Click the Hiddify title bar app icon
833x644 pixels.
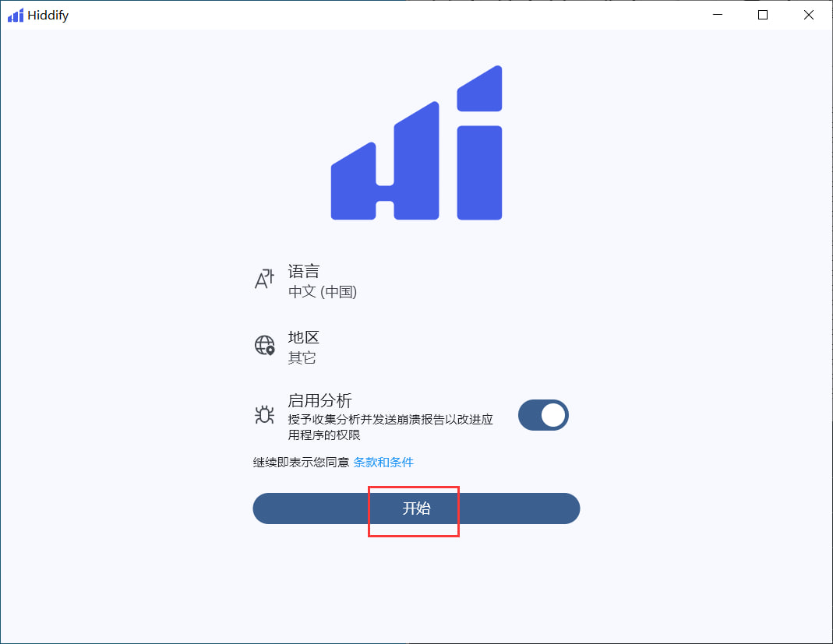pos(16,15)
